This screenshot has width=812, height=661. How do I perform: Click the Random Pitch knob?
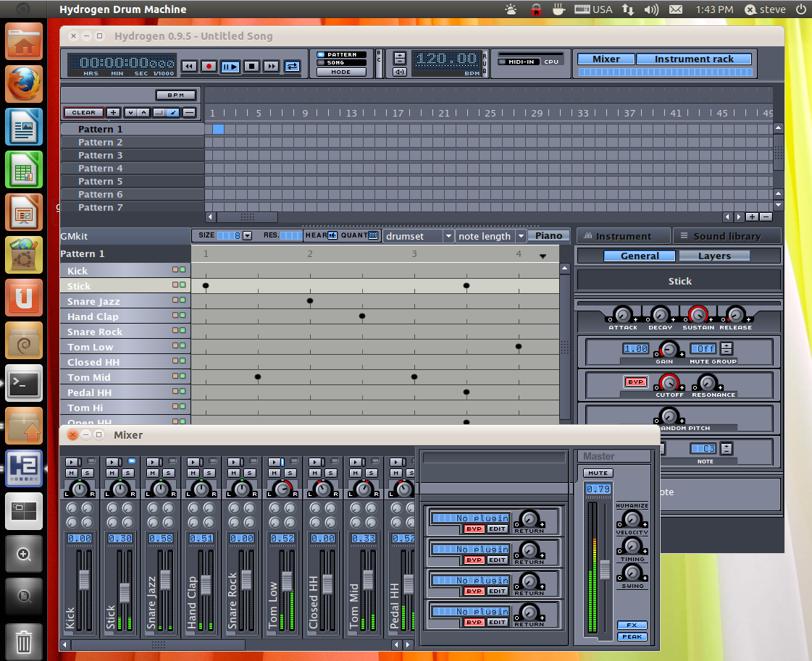(669, 416)
